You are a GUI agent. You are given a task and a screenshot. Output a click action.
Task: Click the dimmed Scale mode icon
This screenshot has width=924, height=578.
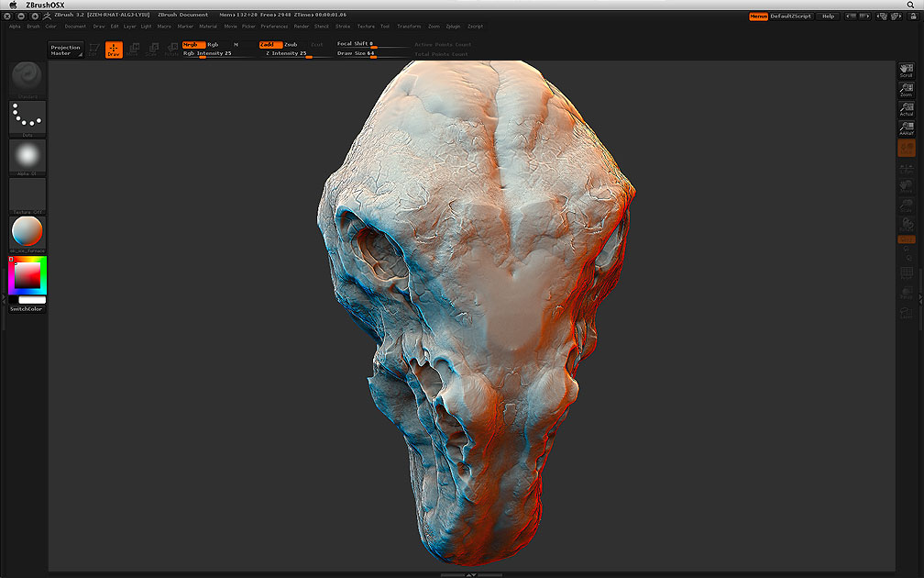(152, 50)
